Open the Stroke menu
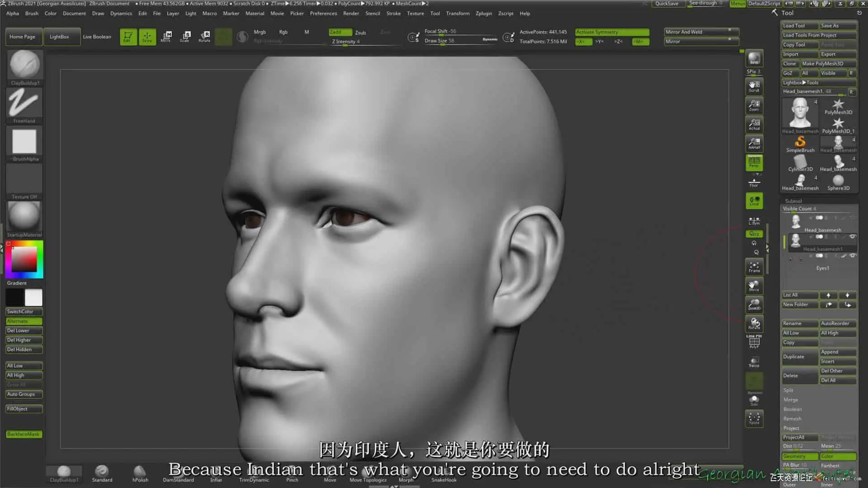The height and width of the screenshot is (488, 868). (x=393, y=14)
